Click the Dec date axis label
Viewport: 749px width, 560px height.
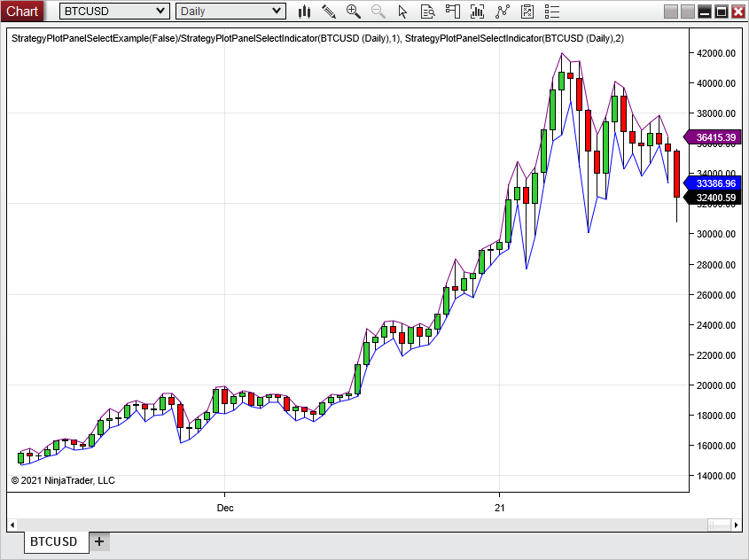[225, 508]
